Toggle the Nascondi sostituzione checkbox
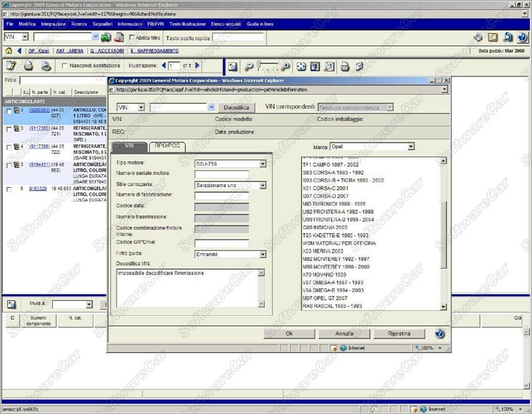This screenshot has height=414, width=532. (64, 66)
